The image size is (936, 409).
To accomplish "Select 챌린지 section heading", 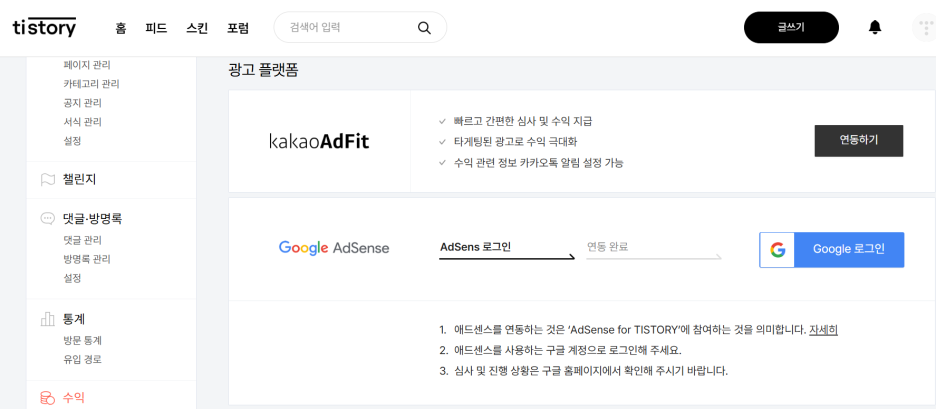I will pos(79,179).
